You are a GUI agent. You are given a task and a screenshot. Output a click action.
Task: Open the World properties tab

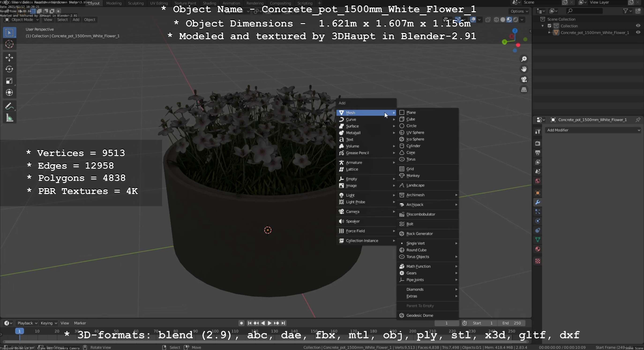[x=538, y=181]
